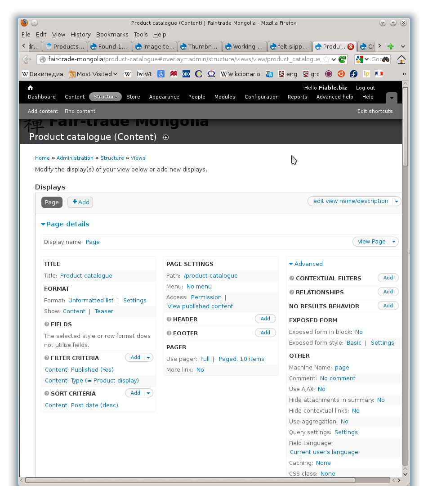The image size is (428, 504).
Task: Open the Add dropdown beside FILTER CRITERIA
Action: pos(148,357)
